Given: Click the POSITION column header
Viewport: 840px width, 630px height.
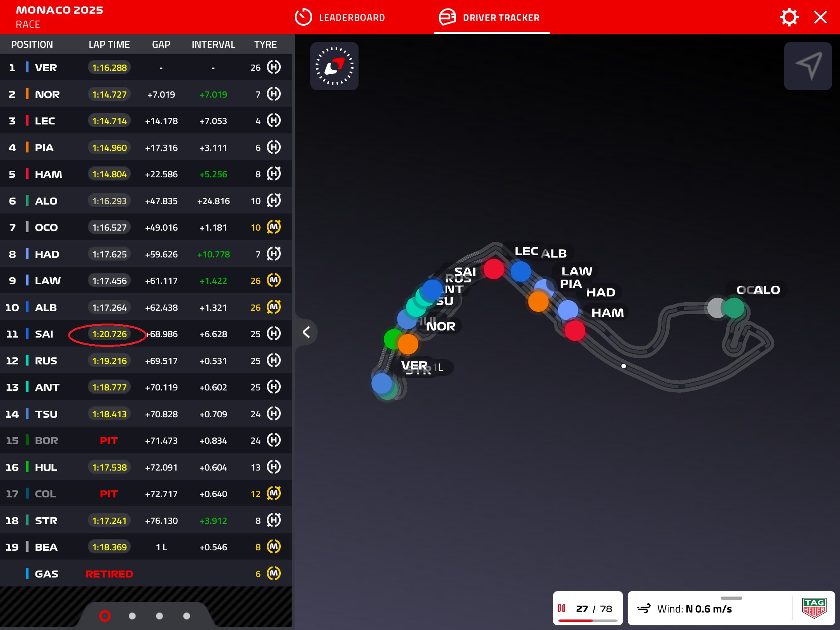Looking at the screenshot, I should (x=32, y=45).
